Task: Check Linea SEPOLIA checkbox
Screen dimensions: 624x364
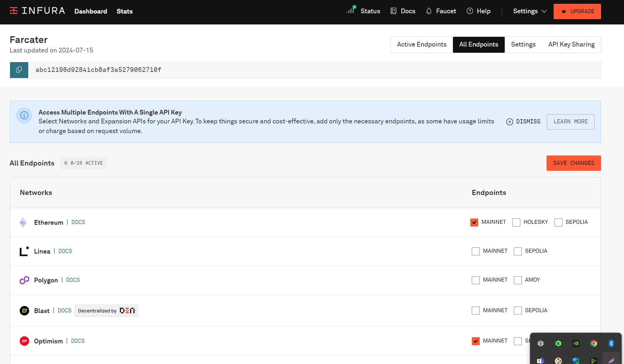Action: (518, 251)
